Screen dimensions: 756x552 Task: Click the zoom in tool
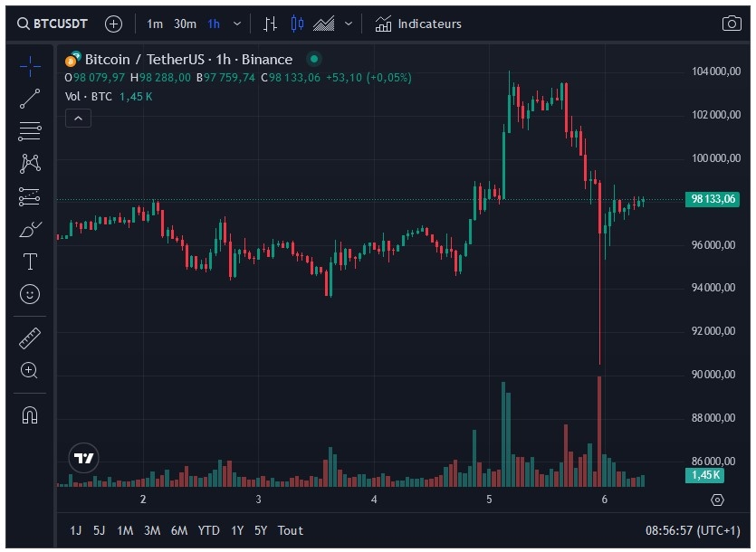tap(30, 370)
